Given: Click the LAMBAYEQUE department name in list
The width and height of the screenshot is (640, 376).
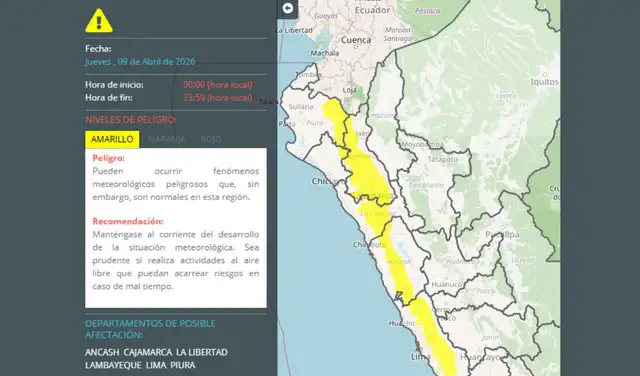Looking at the screenshot, I should pos(113,365).
